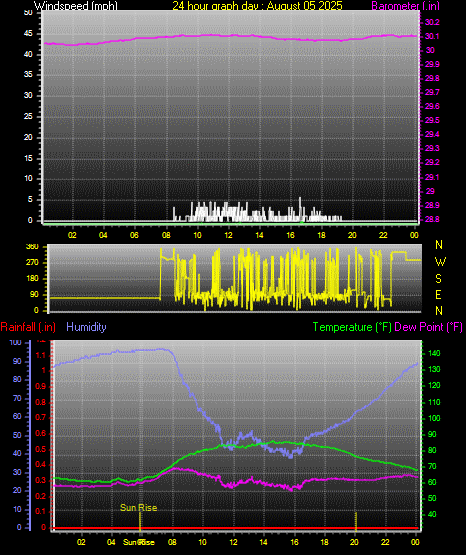Image resolution: width=466 pixels, height=555 pixels.
Task: Click the 1.1 label on rainfall axis
Action: [41, 355]
